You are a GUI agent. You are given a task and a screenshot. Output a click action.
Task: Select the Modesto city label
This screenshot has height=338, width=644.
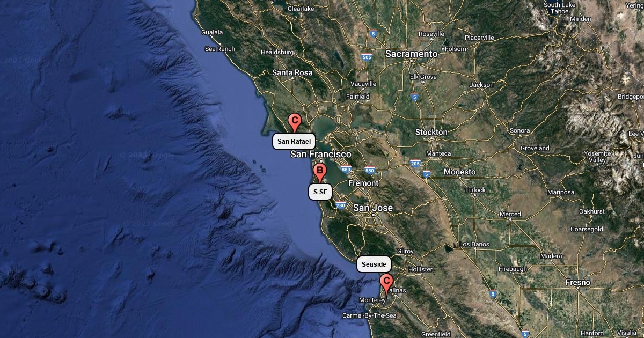click(x=460, y=172)
